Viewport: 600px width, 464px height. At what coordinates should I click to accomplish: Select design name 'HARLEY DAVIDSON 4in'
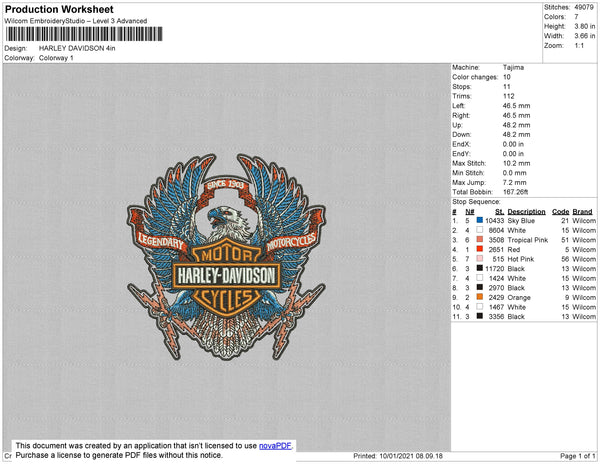[x=77, y=48]
